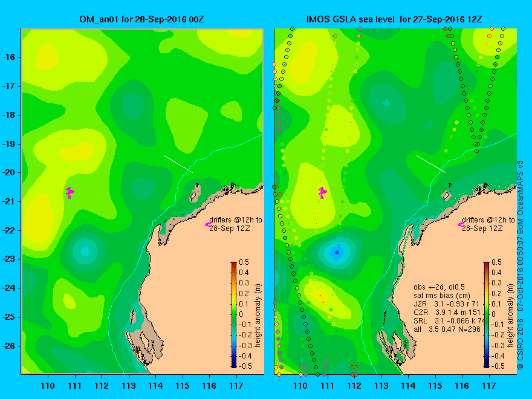This screenshot has height=399, width=532.
Task: Click the dark blue eddy core in right map
Action: (x=337, y=253)
